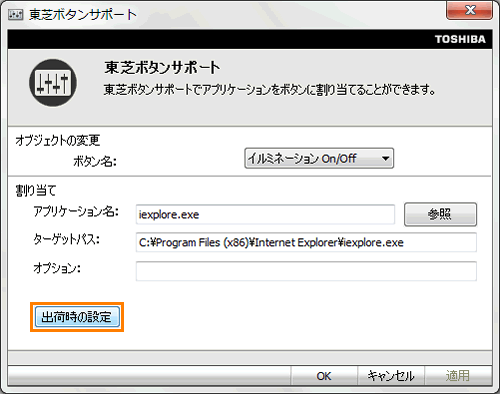This screenshot has height=394, width=500.
Task: Click the オブジェクトの変更 section label
Action: coord(58,140)
